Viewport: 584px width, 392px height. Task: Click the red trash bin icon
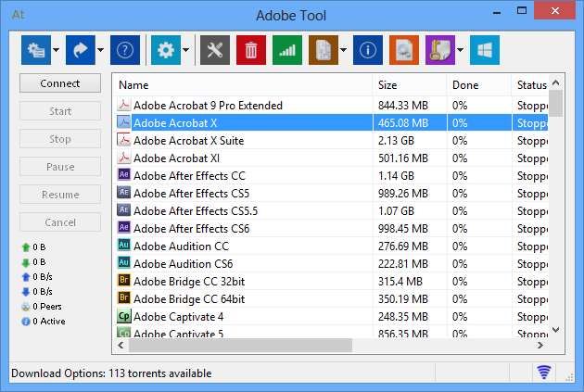pos(251,50)
